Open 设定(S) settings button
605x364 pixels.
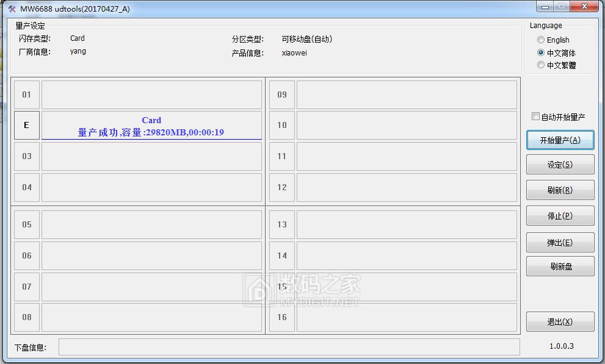[560, 165]
